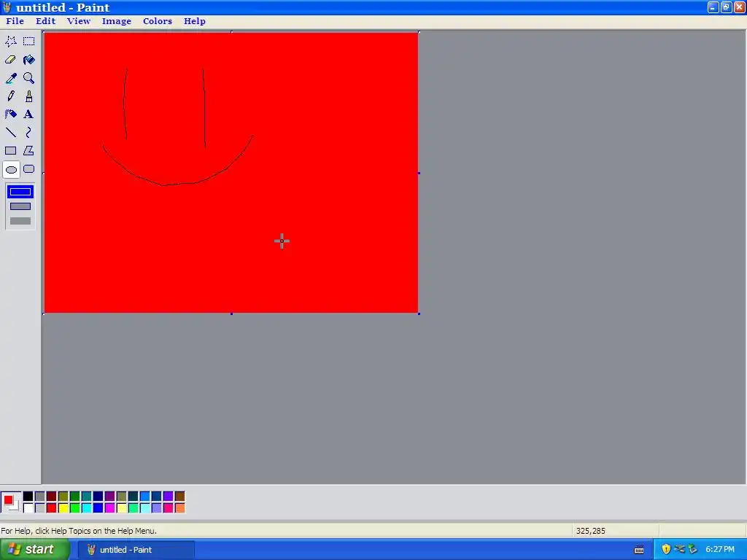The image size is (747, 560).
Task: Click the untitled - Paint taskbar button
Action: click(x=136, y=550)
